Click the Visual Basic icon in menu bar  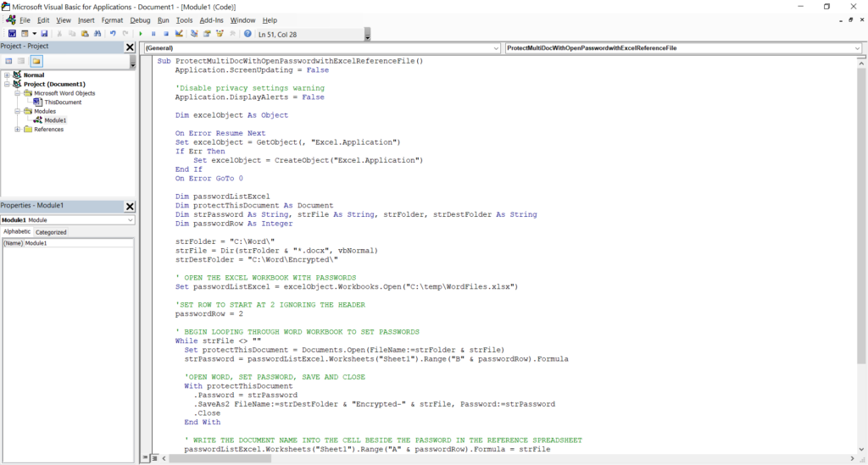coord(10,20)
